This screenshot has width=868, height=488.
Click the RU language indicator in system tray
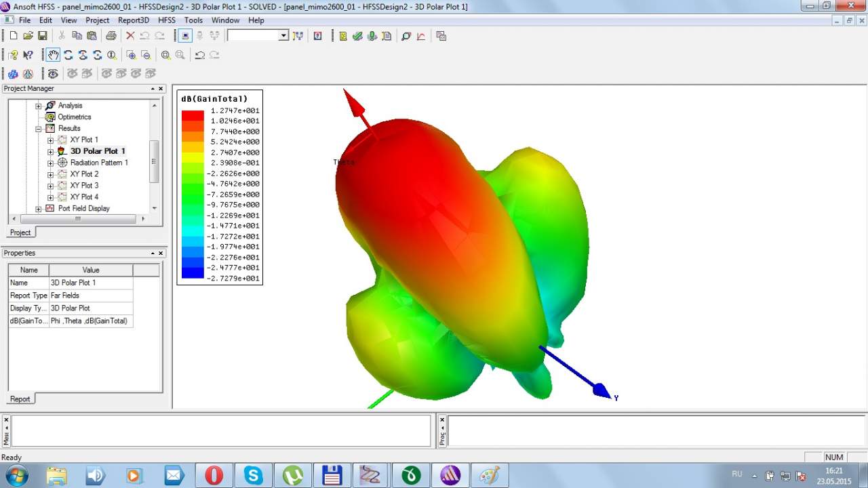coord(737,474)
